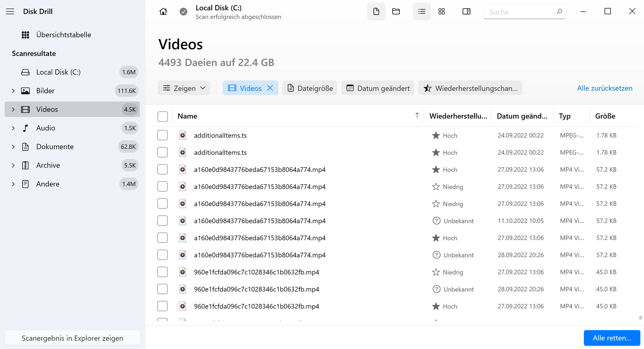This screenshot has height=349, width=644.
Task: Click Scanergebnis in Explorer zeigen
Action: pos(72,338)
